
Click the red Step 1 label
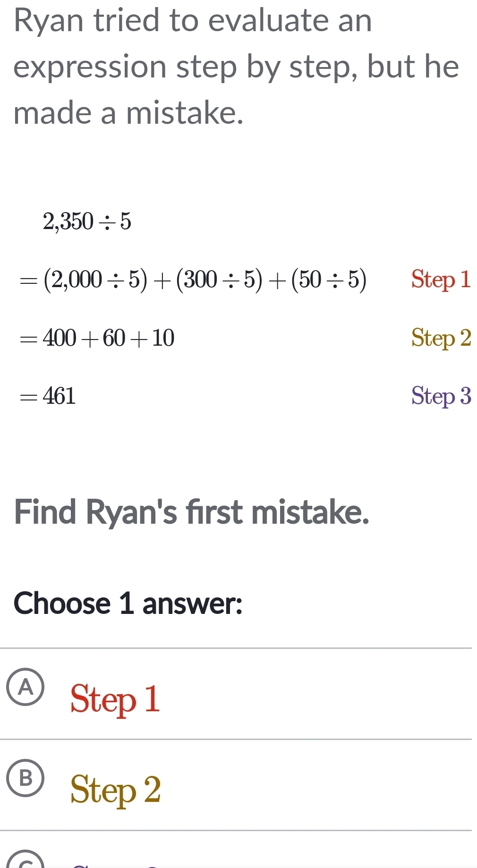440,280
